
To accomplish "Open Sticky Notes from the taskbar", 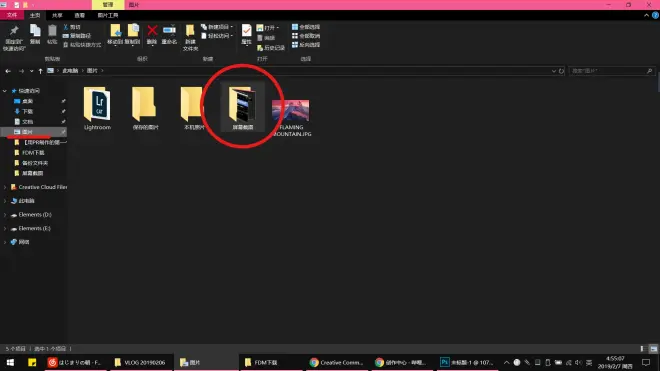I will tap(32, 362).
